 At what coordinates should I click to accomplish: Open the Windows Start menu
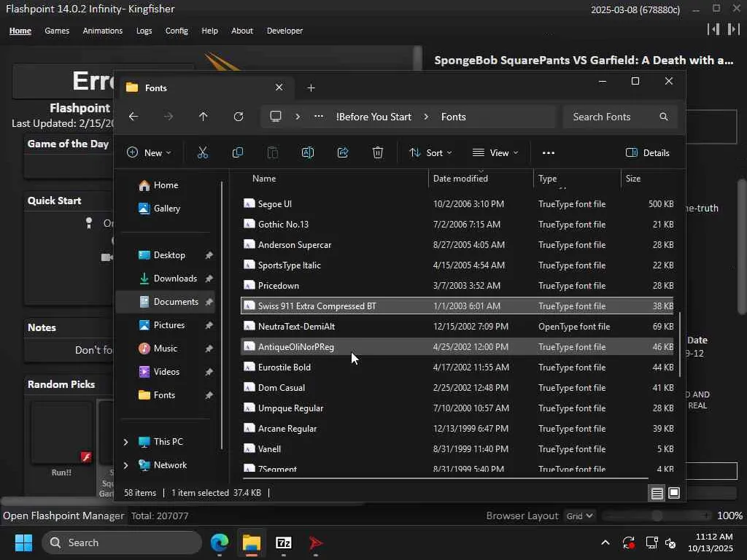(x=23, y=542)
